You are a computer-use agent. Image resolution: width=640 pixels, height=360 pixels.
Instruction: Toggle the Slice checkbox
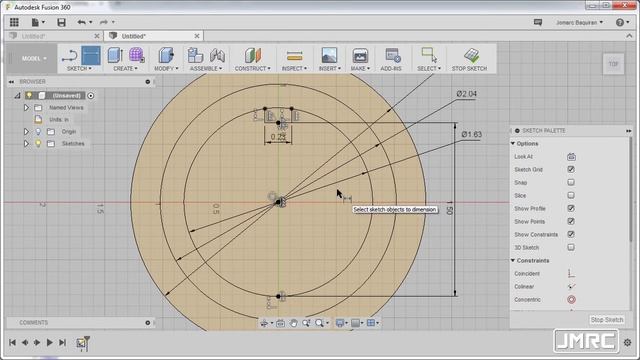571,196
